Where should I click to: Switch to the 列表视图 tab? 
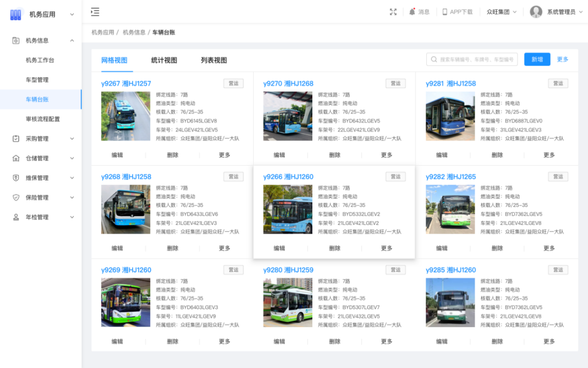(214, 60)
